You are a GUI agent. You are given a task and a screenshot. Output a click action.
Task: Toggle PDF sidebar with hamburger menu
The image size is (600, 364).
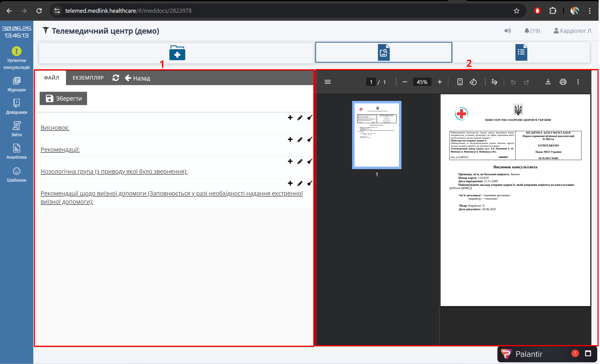point(327,82)
